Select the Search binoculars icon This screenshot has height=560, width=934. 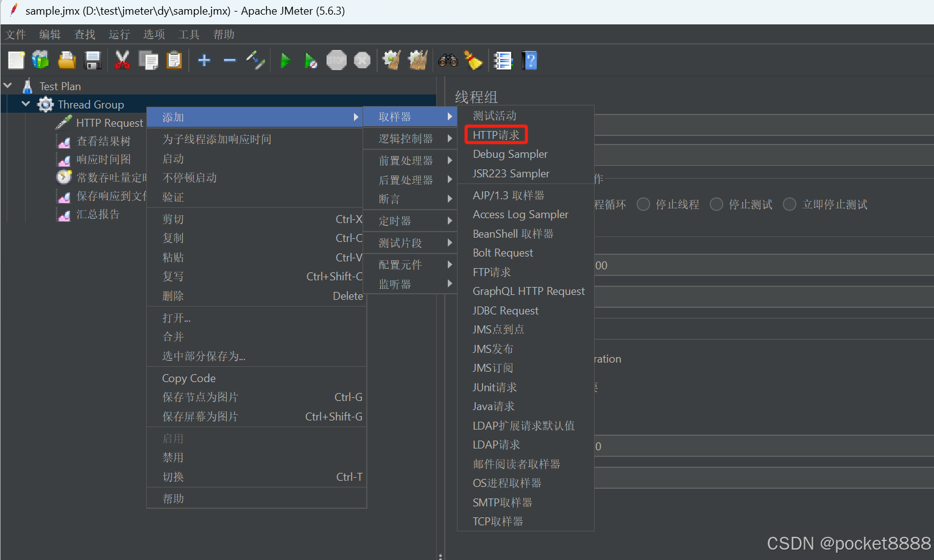[448, 60]
